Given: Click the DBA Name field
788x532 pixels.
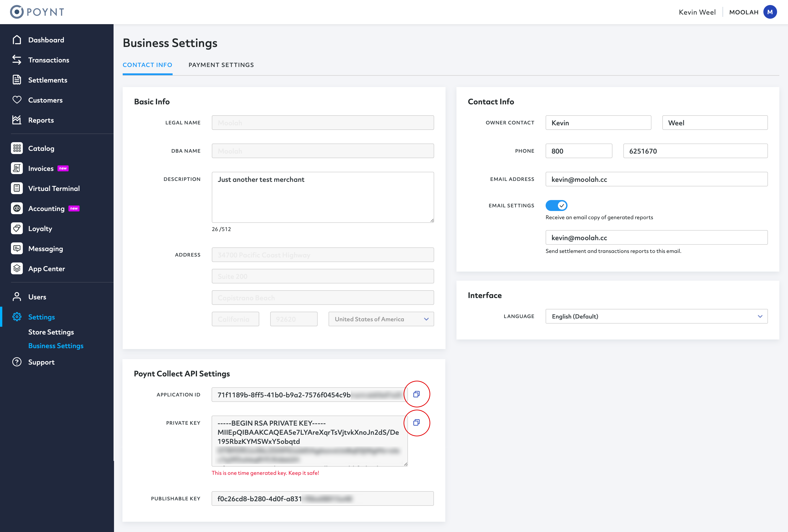Looking at the screenshot, I should pyautogui.click(x=323, y=151).
